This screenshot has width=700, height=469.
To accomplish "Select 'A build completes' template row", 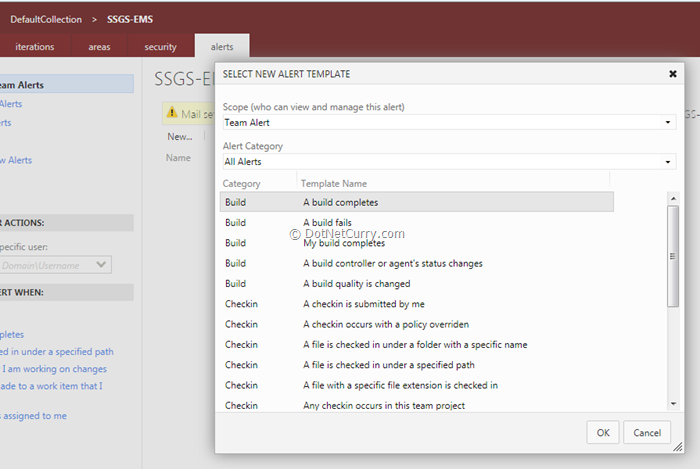I will coord(417,202).
